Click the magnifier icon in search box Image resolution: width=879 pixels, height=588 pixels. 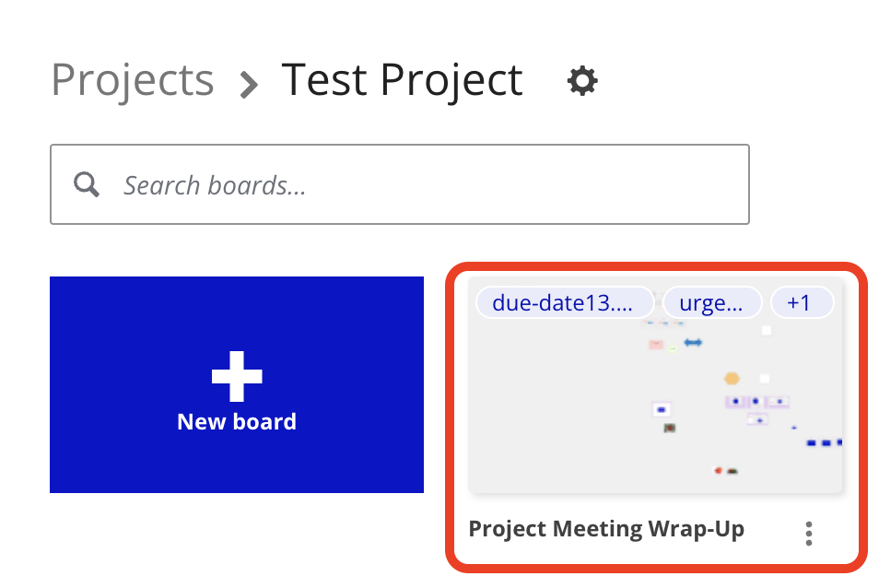(x=87, y=185)
